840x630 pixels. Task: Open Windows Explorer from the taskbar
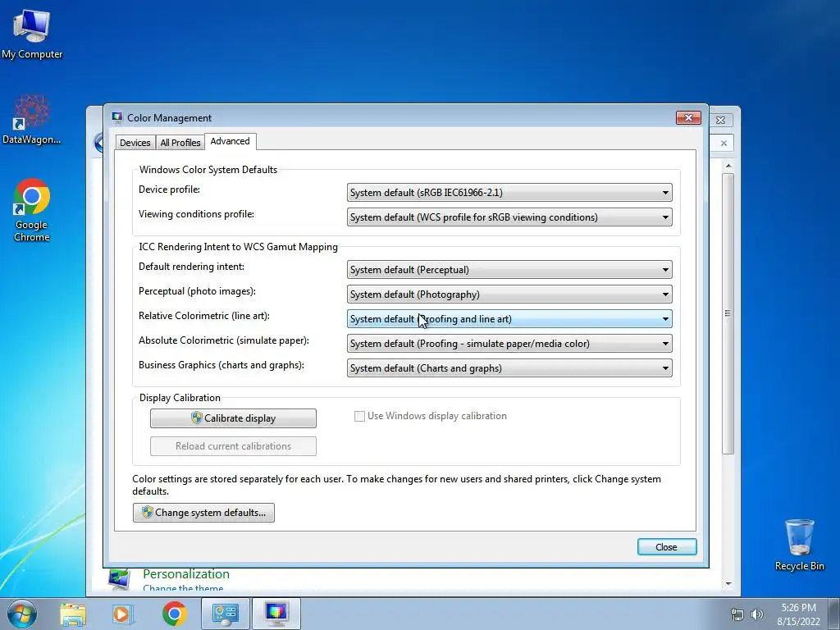pyautogui.click(x=73, y=614)
